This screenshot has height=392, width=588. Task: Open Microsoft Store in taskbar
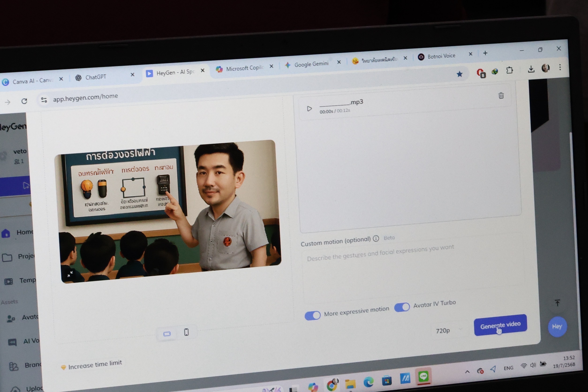click(387, 380)
